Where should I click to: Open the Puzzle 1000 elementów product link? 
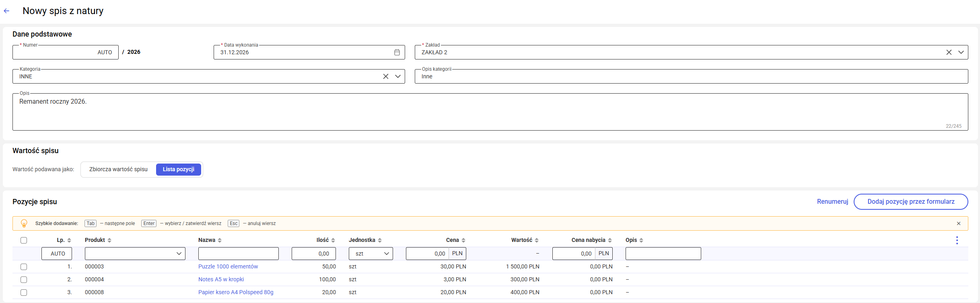(x=228, y=267)
